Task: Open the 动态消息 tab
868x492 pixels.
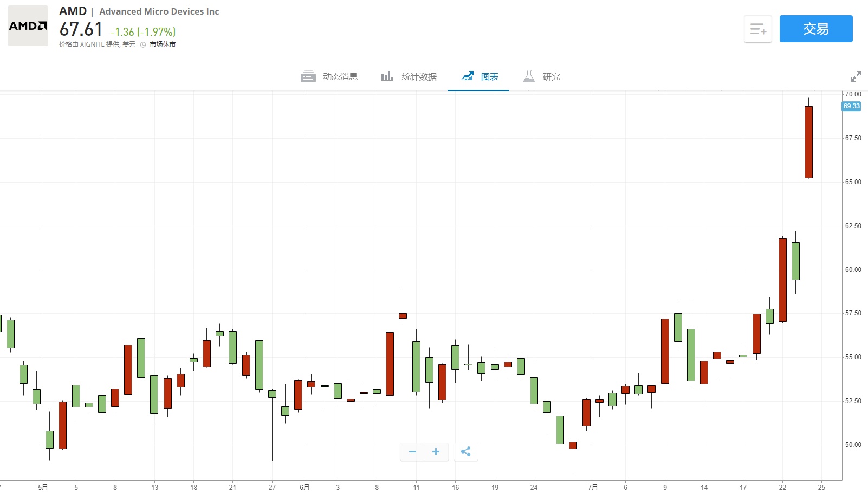Action: tap(340, 77)
